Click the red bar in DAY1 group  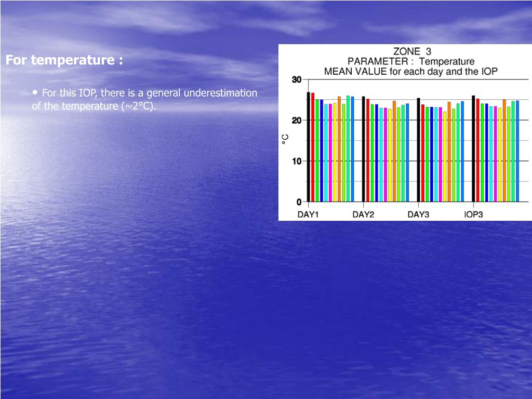313,147
